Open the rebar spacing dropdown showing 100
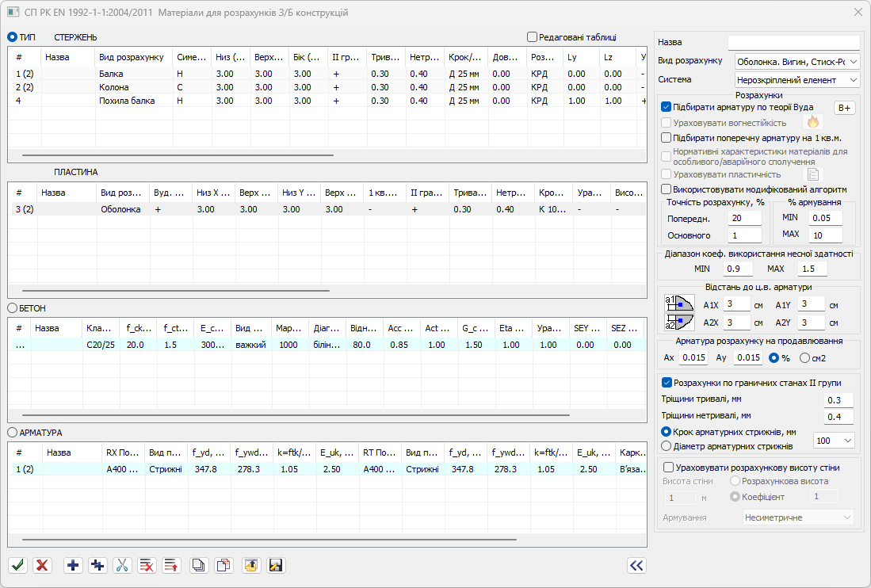Viewport: 871px width, 588px height. 834,440
